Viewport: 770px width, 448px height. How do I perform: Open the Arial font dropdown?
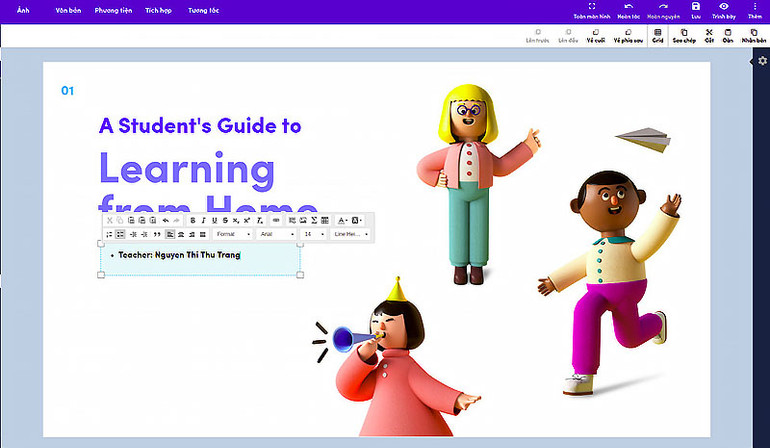point(276,234)
